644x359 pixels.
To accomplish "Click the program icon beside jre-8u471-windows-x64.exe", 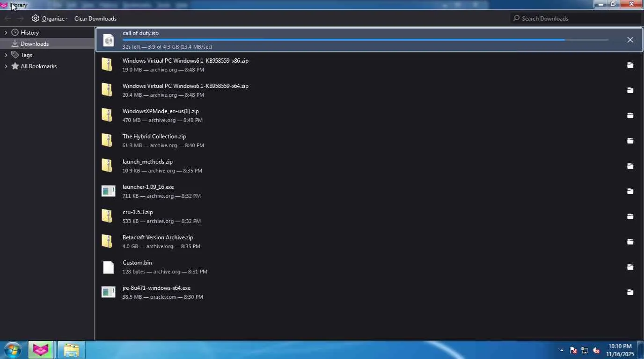I will pyautogui.click(x=108, y=292).
